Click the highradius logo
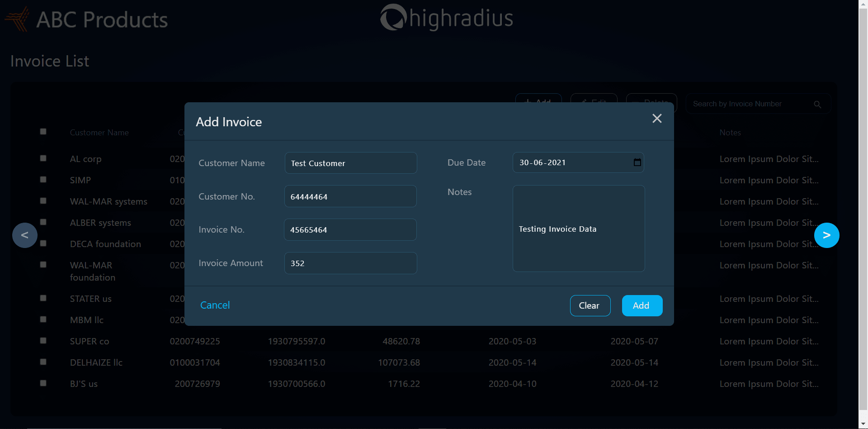The width and height of the screenshot is (868, 429). click(x=446, y=18)
